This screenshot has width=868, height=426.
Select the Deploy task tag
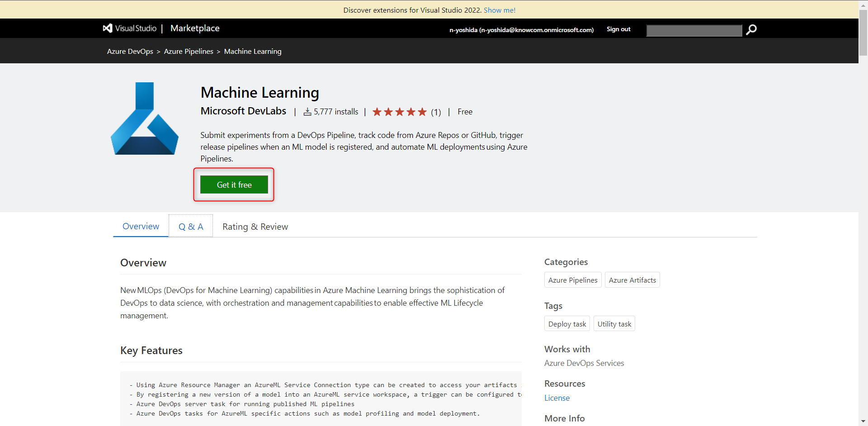[567, 324]
